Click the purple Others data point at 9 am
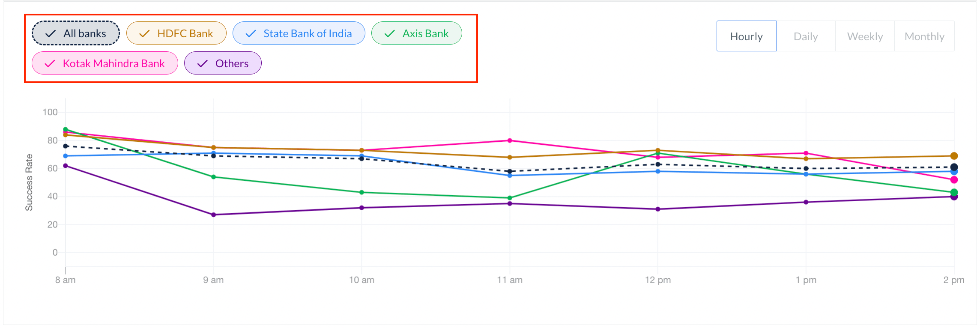 tap(213, 215)
